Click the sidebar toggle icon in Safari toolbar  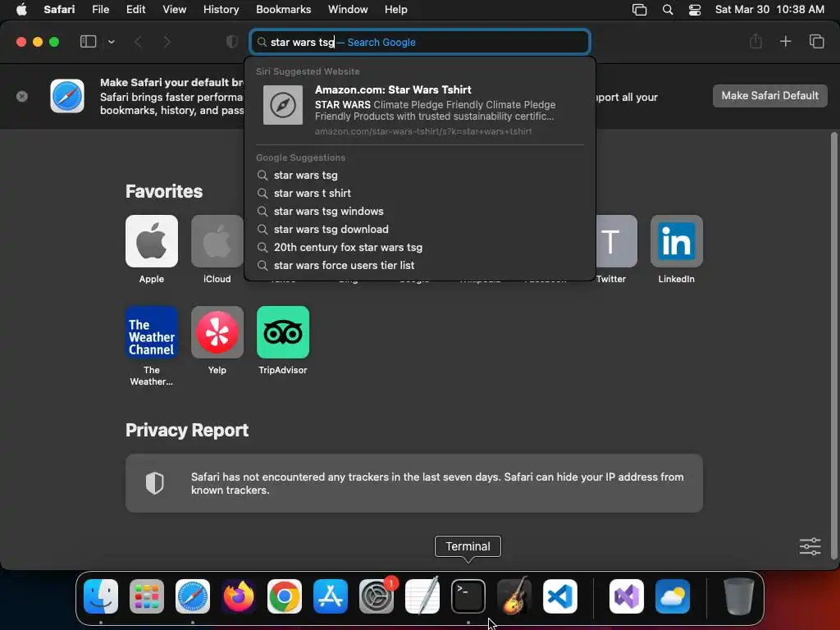pyautogui.click(x=88, y=42)
